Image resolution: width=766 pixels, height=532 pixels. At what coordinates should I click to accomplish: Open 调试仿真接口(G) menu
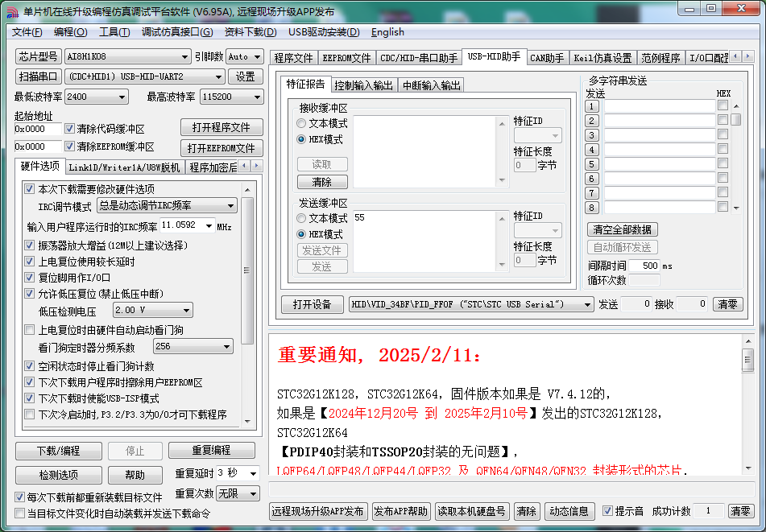pos(177,32)
